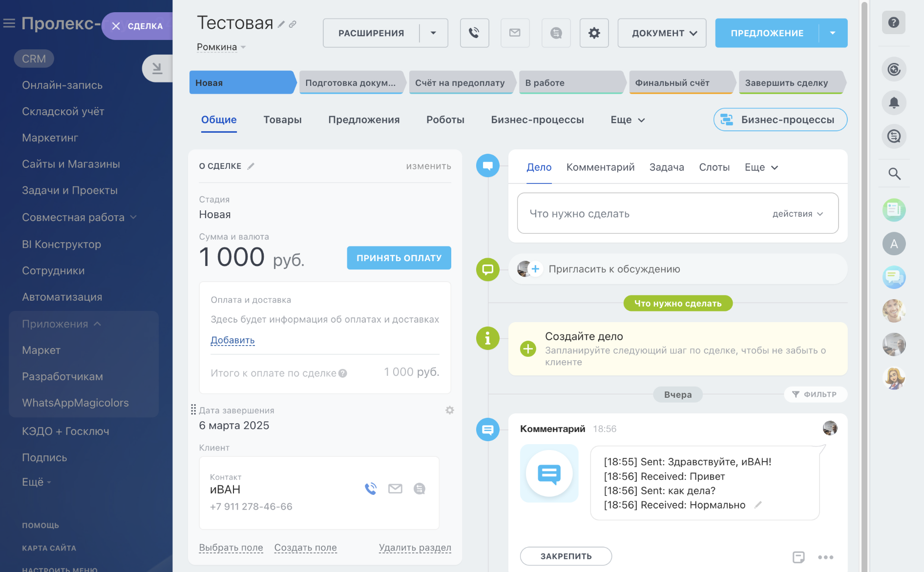Open the messenger chat icon in right panel

(x=894, y=136)
